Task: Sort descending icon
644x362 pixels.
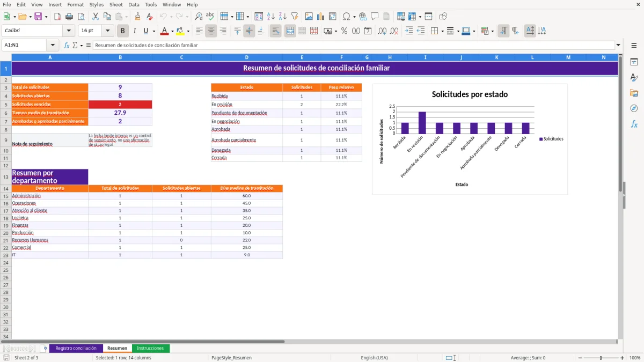Action: click(283, 17)
